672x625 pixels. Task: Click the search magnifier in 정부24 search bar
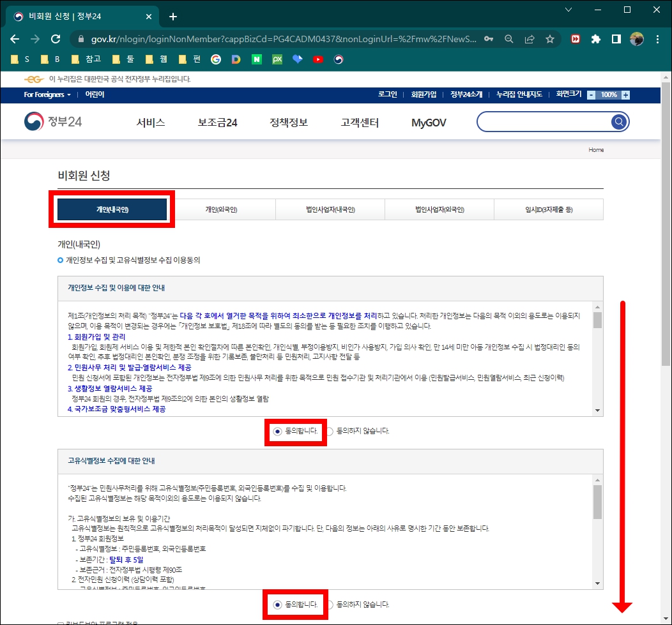(x=618, y=122)
